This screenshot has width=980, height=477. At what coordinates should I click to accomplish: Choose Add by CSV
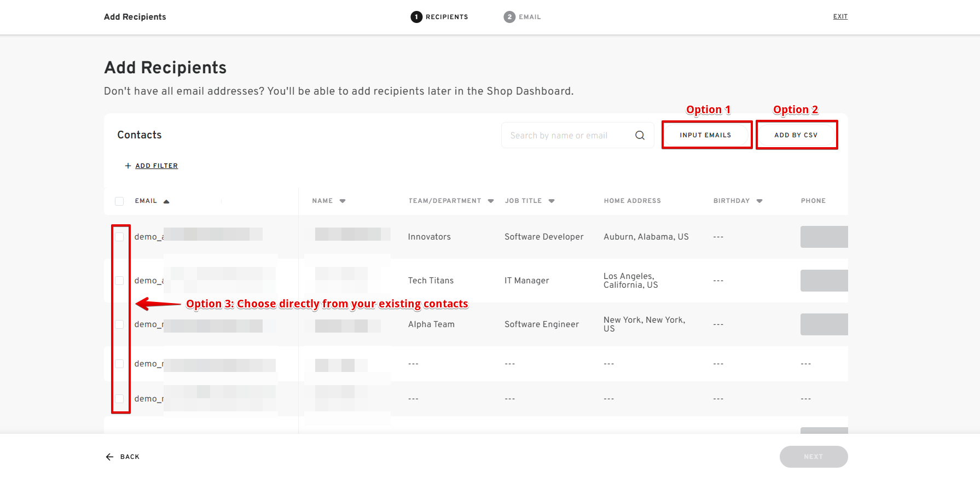pos(796,135)
